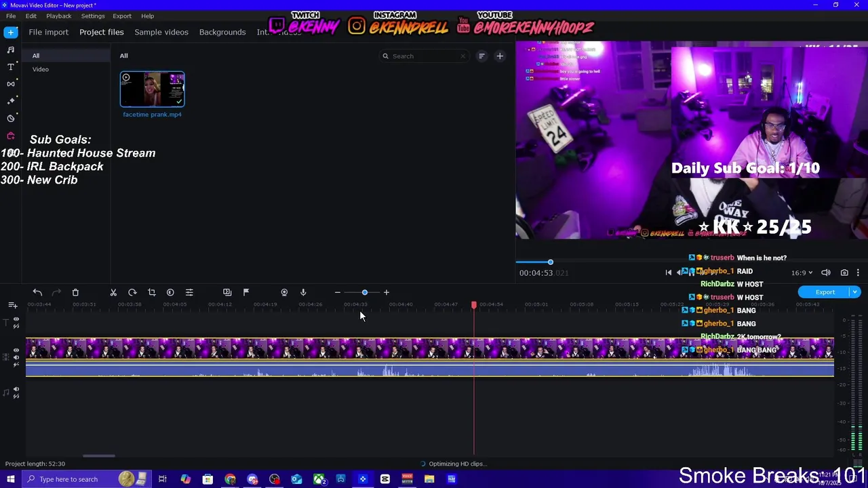Image resolution: width=868 pixels, height=488 pixels.
Task: Click the Redo arrow in timeline toolbar
Action: click(56, 292)
